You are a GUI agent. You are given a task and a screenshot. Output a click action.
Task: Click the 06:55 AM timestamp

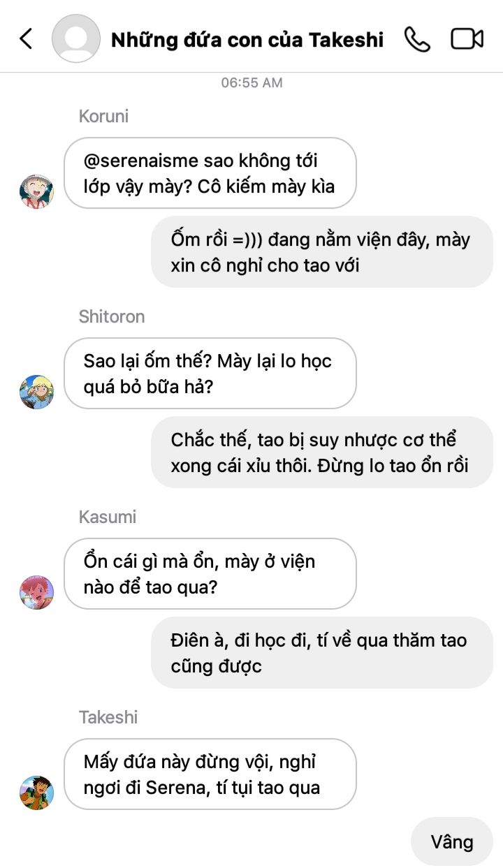point(251,82)
